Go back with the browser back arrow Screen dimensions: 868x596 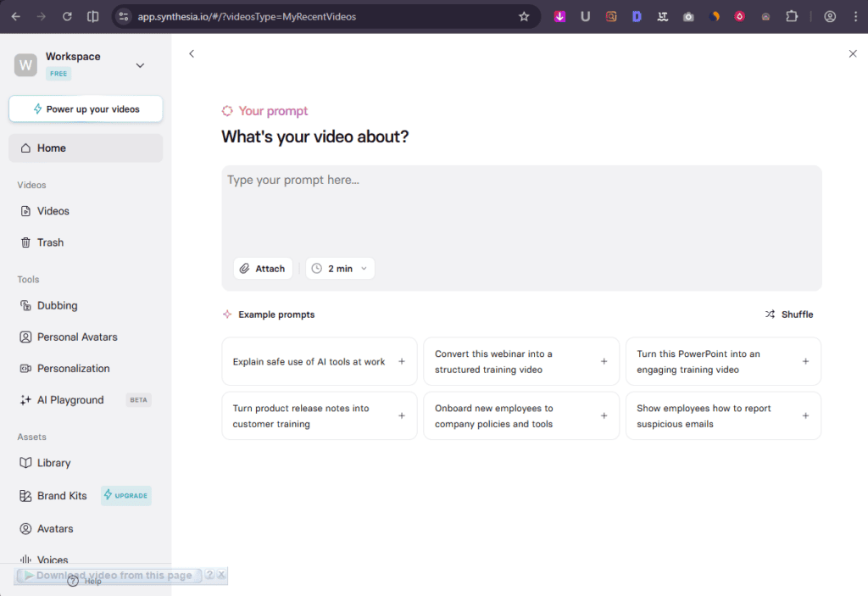(x=16, y=17)
